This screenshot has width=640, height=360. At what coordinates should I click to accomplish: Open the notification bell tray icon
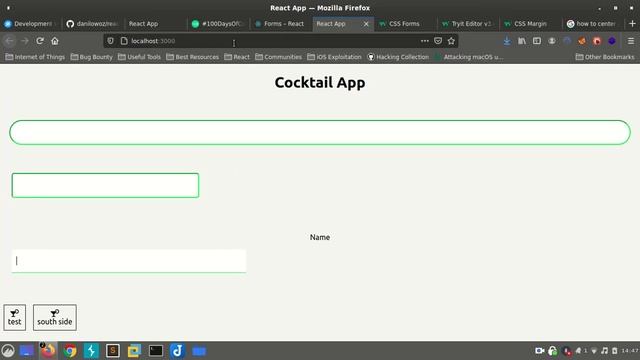tap(578, 351)
